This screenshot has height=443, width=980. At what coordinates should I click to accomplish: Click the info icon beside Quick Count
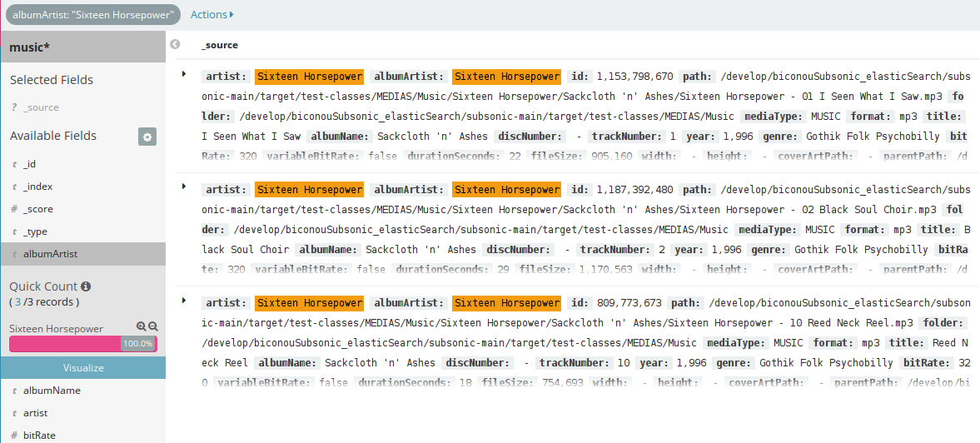click(x=86, y=286)
